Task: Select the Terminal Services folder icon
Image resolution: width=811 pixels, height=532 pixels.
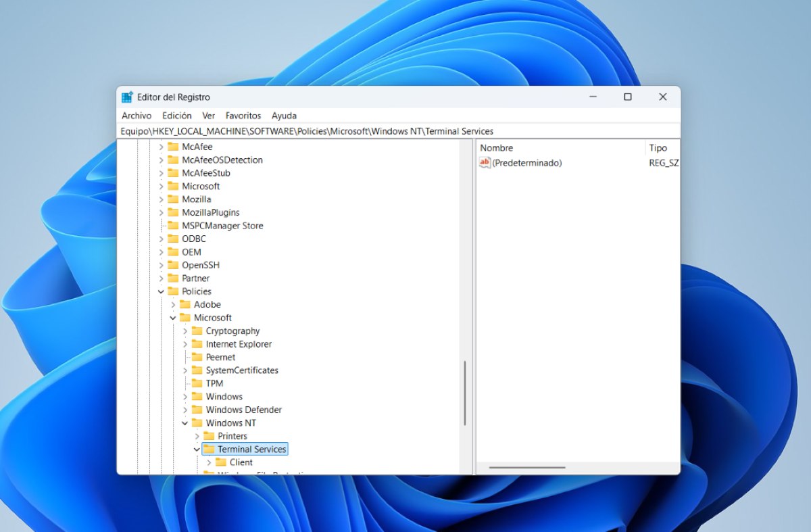Action: pyautogui.click(x=209, y=450)
